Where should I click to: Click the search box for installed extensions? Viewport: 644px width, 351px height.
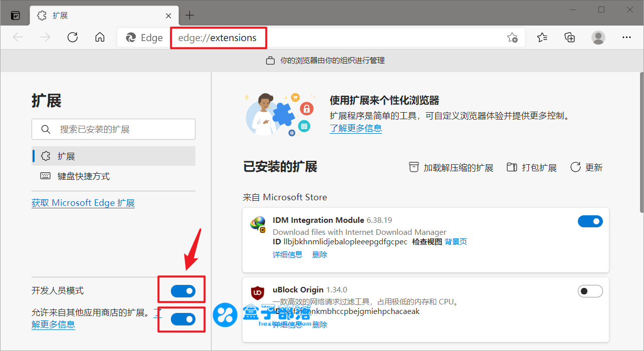113,129
